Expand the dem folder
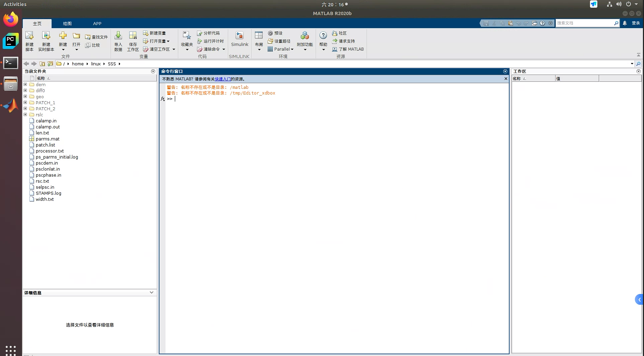644x356 pixels. click(x=25, y=85)
